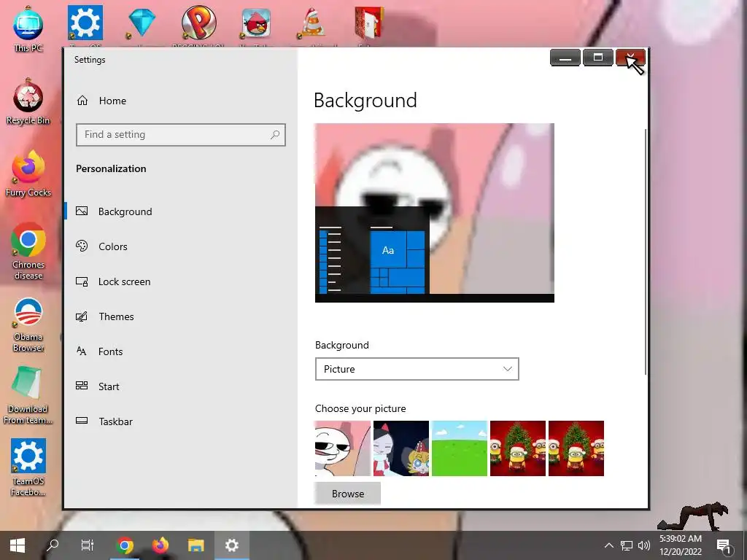Open the Obama Browser desktop icon
The width and height of the screenshot is (747, 560).
[x=28, y=324]
